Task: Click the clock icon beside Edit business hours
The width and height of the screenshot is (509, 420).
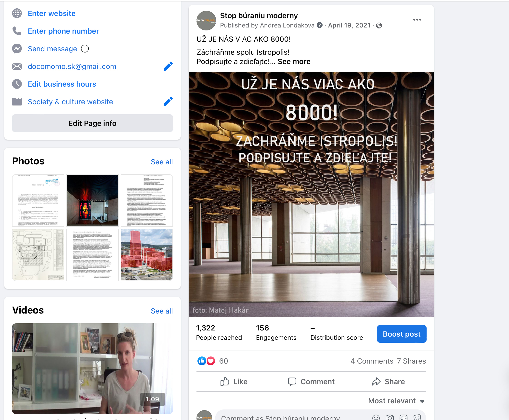Action: (17, 84)
